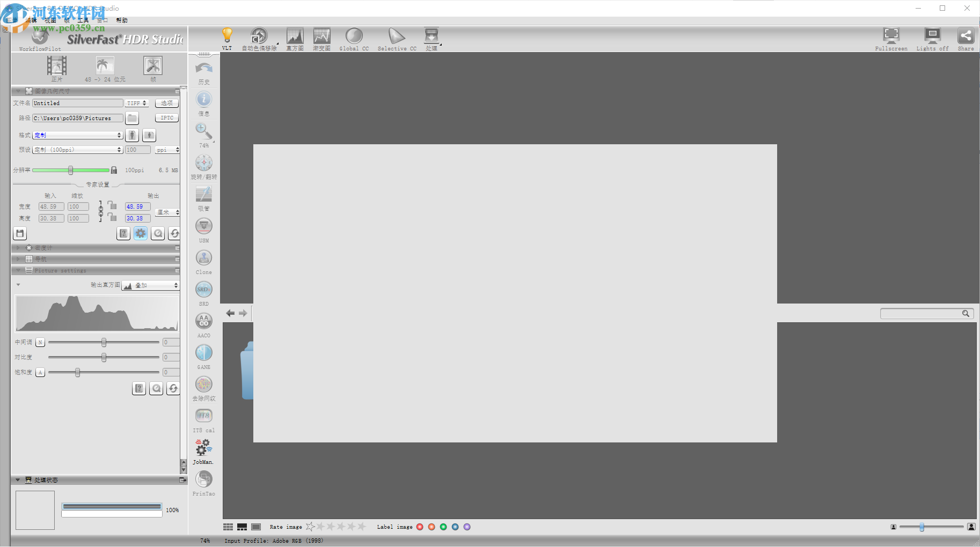
Task: Open the 信息 info tool
Action: coord(204,104)
